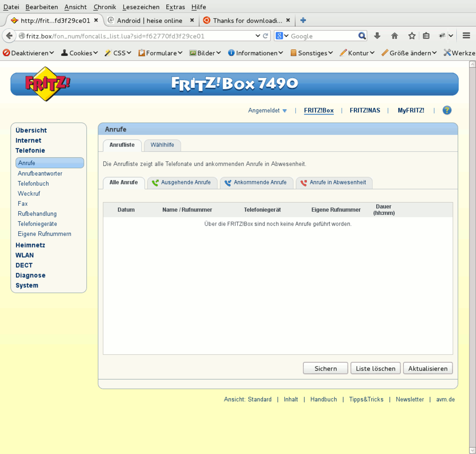This screenshot has height=454, width=476.
Task: Open the MyFRITZ! link
Action: coord(411,110)
